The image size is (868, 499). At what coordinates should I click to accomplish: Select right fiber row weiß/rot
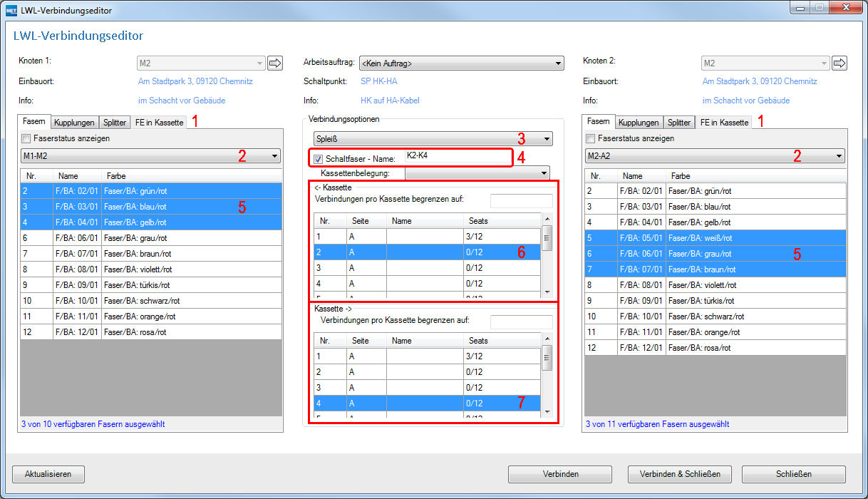pos(715,238)
